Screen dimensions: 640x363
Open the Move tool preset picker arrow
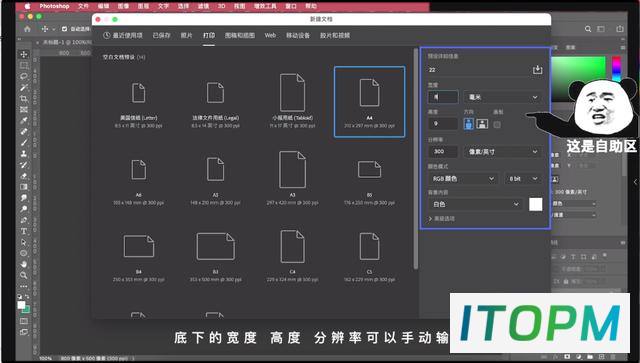[x=53, y=29]
